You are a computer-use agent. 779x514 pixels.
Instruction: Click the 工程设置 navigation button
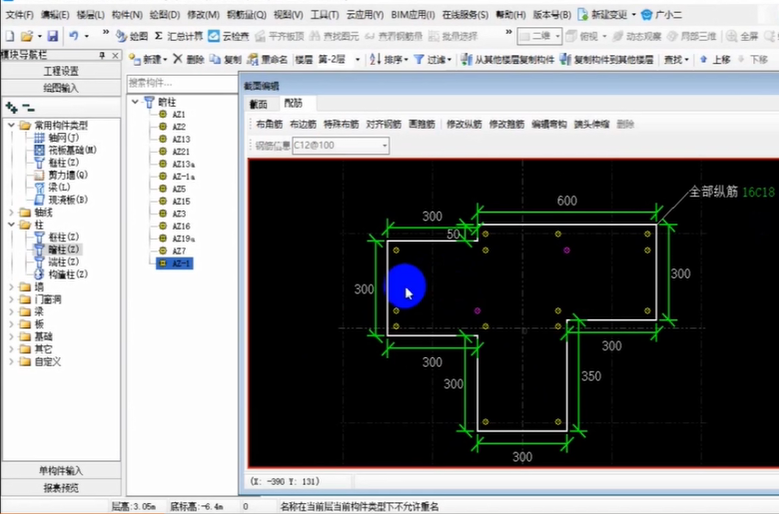(61, 71)
